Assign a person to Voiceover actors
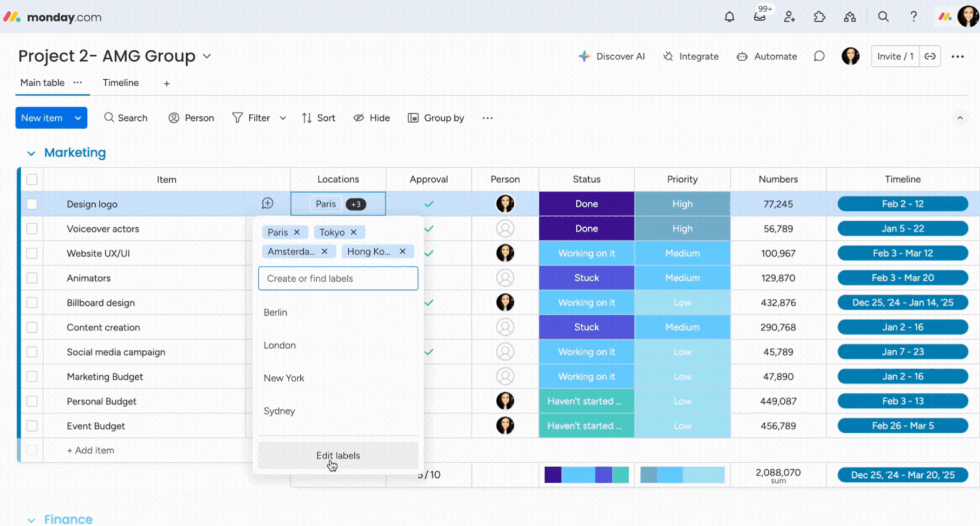This screenshot has width=980, height=526. [505, 228]
